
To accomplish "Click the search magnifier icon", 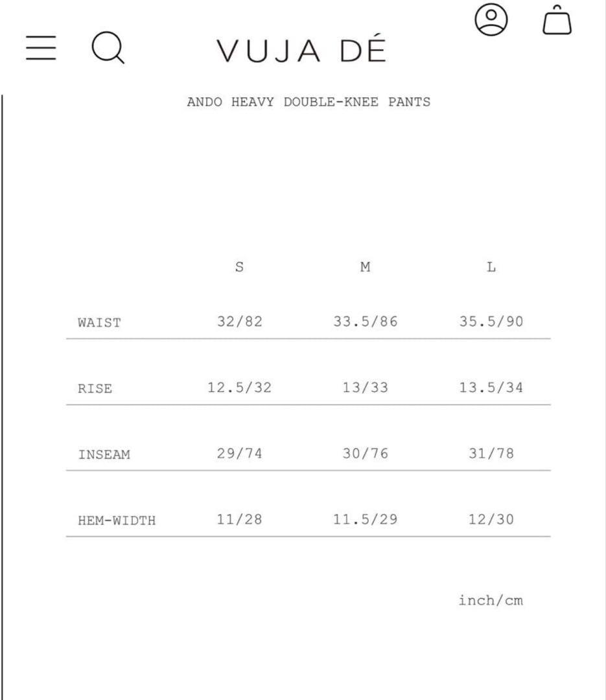I will (108, 48).
